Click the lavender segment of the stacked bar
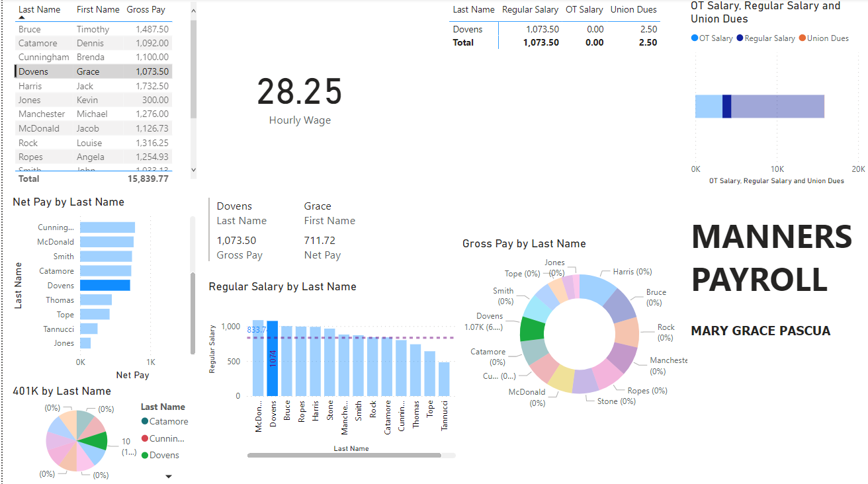 [x=777, y=106]
